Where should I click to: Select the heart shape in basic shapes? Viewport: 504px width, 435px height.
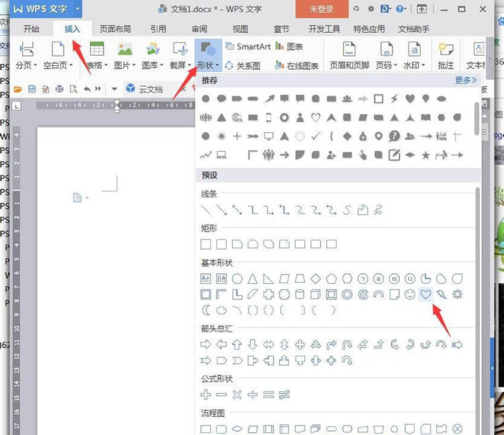425,294
